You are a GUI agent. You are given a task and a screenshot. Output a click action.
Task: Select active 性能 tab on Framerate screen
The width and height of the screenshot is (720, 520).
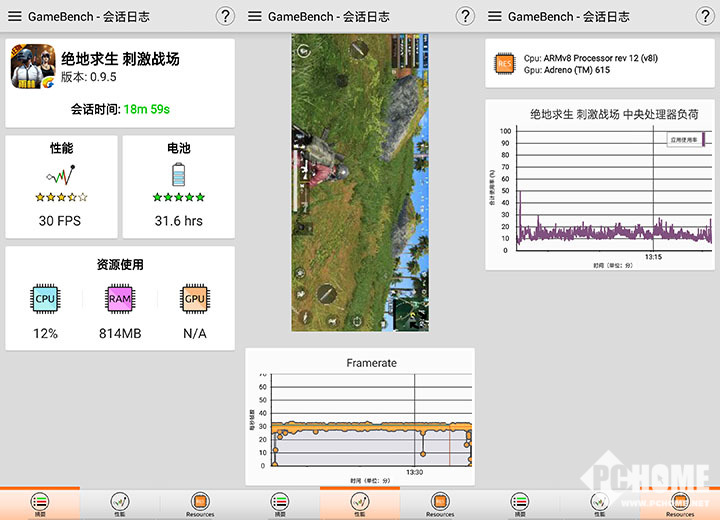click(360, 504)
